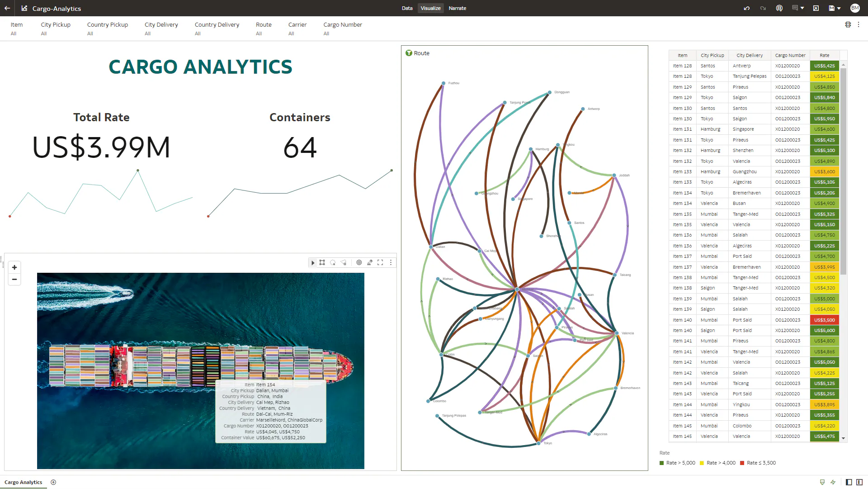Switch to the Narrate tab
This screenshot has height=489, width=868.
click(457, 8)
